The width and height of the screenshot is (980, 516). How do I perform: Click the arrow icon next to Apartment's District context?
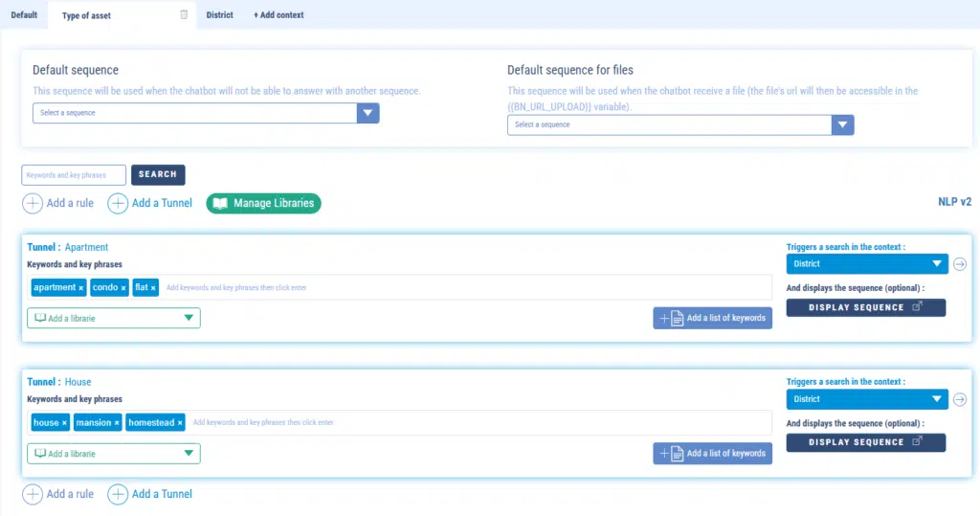click(960, 264)
